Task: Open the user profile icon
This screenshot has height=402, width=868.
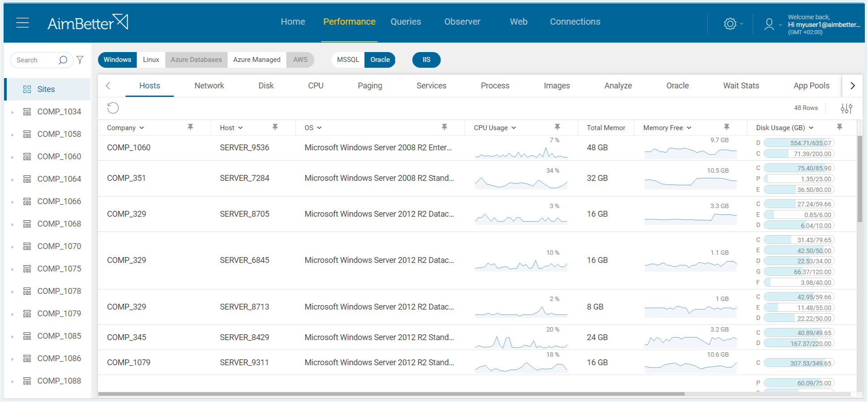Action: tap(769, 24)
